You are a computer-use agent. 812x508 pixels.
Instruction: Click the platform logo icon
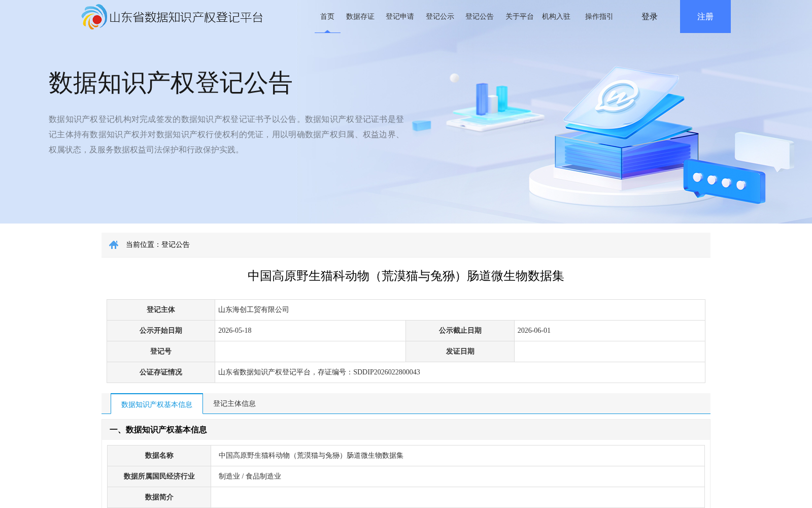tap(94, 17)
